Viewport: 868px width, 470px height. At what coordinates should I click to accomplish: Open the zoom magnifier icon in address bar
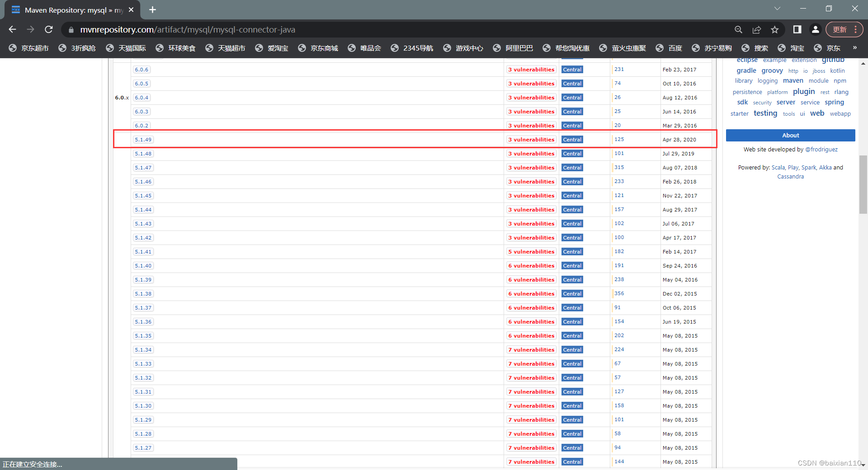[x=738, y=29]
